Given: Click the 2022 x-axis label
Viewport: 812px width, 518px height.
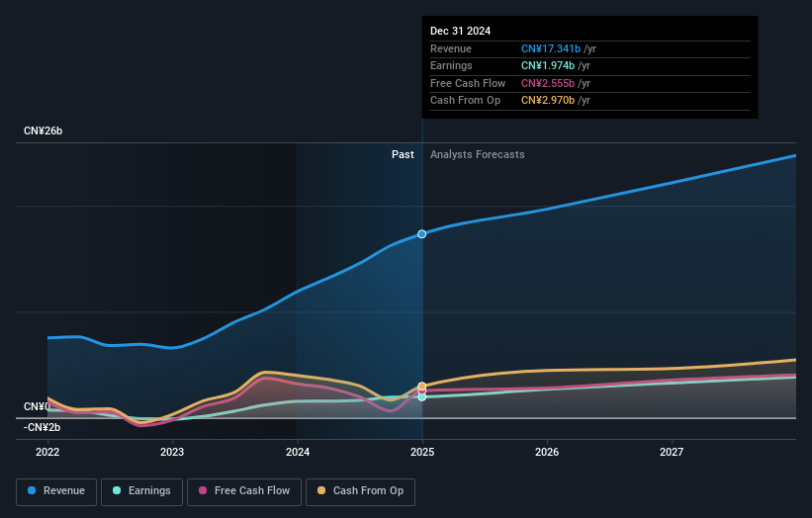Looking at the screenshot, I should [x=47, y=452].
